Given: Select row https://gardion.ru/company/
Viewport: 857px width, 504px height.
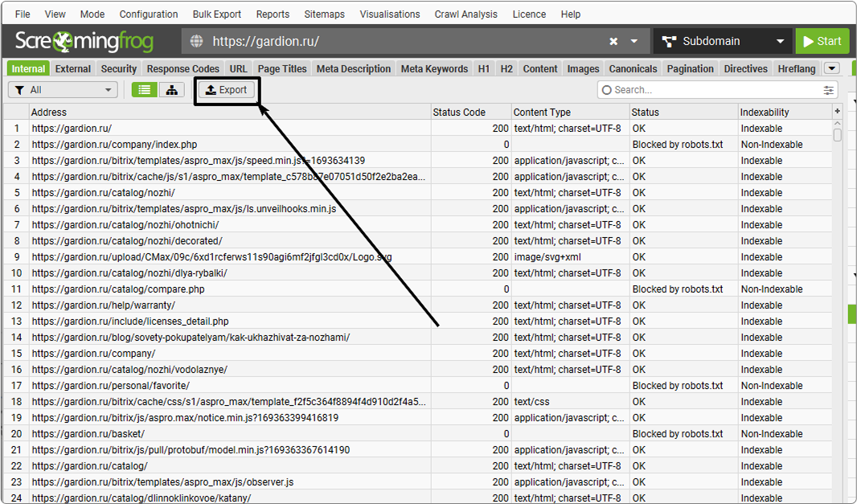Looking at the screenshot, I should (417, 353).
